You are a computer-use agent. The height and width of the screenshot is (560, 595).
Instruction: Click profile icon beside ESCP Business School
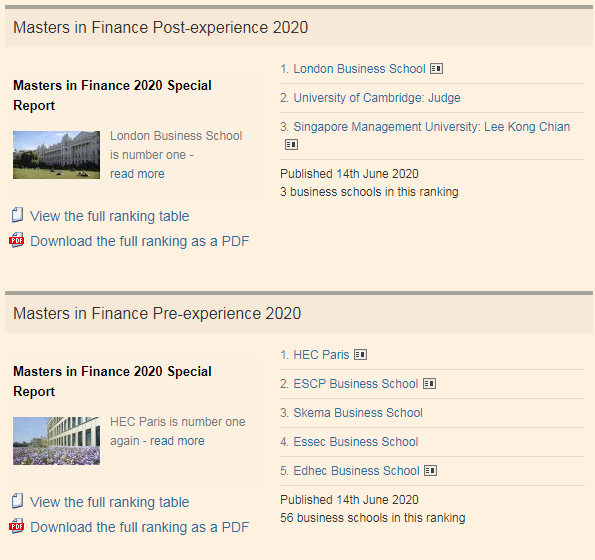click(429, 384)
